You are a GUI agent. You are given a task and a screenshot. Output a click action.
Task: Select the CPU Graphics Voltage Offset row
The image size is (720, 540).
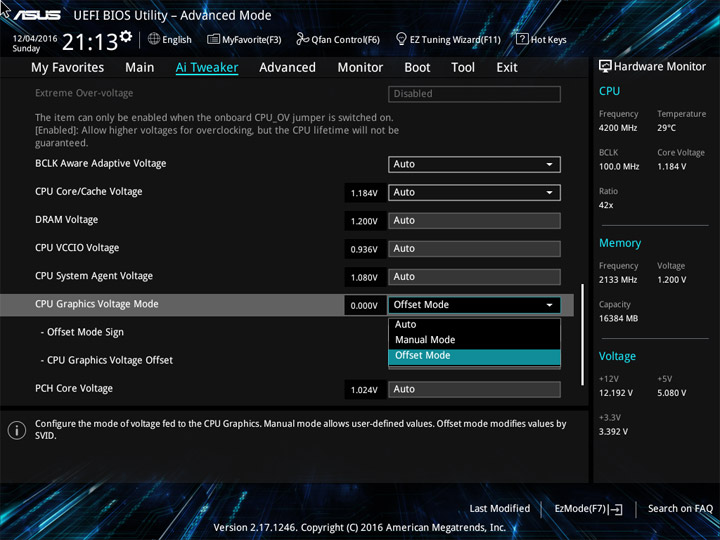(107, 360)
